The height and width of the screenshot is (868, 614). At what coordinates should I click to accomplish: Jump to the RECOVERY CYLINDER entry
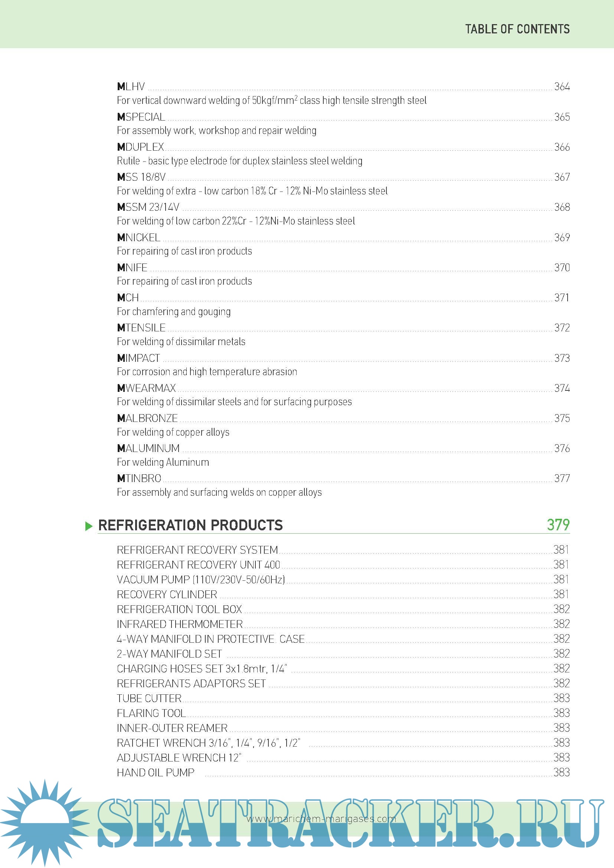(167, 594)
